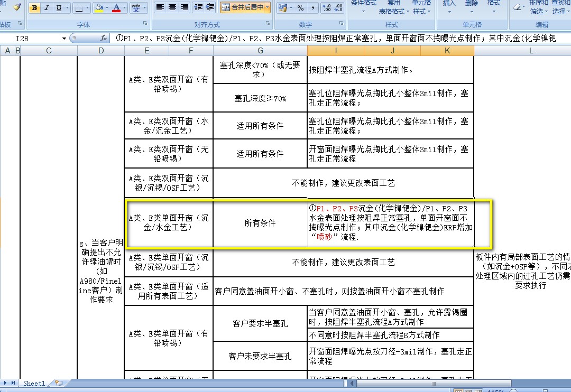Click the Format Painter brush
The image size is (571, 392).
tap(17, 7)
